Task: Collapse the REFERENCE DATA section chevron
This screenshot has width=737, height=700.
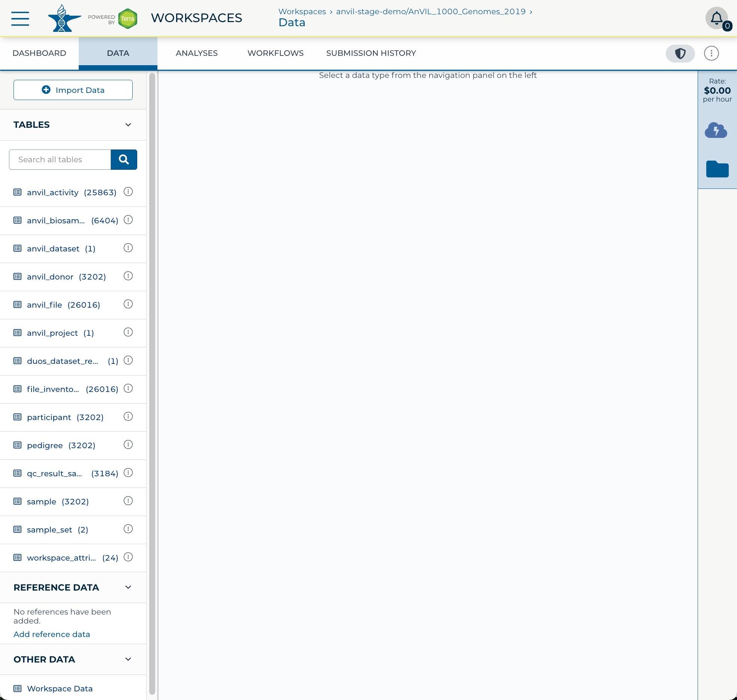Action: (x=128, y=587)
